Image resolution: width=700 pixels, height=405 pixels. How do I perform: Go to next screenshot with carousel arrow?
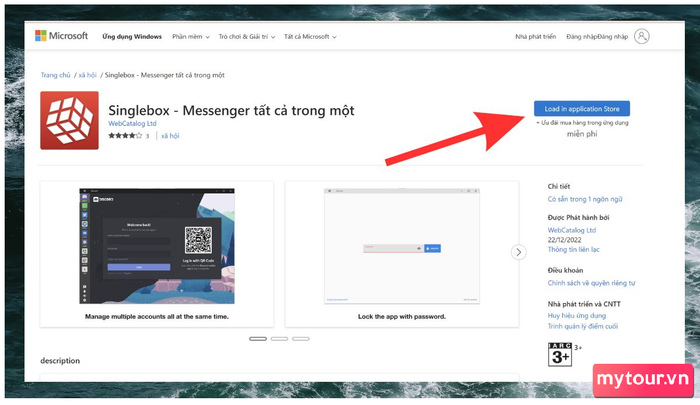[x=518, y=252]
